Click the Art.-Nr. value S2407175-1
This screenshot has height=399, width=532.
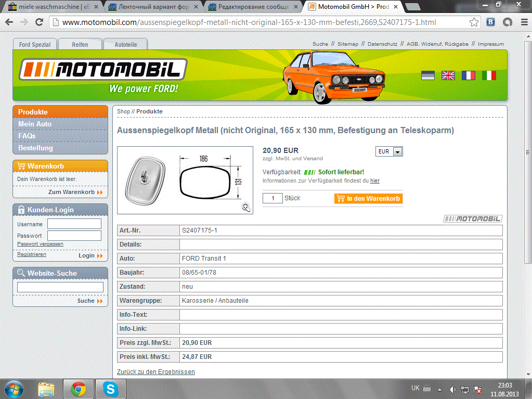pyautogui.click(x=200, y=230)
